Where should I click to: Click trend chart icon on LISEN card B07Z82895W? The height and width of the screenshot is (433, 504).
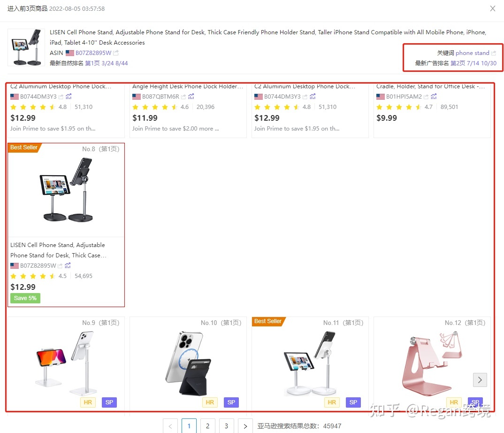[68, 265]
